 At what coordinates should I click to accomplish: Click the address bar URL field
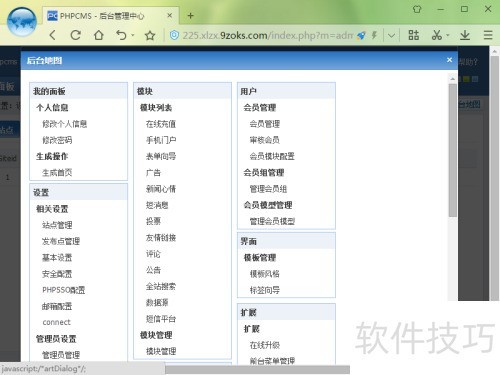pos(267,35)
